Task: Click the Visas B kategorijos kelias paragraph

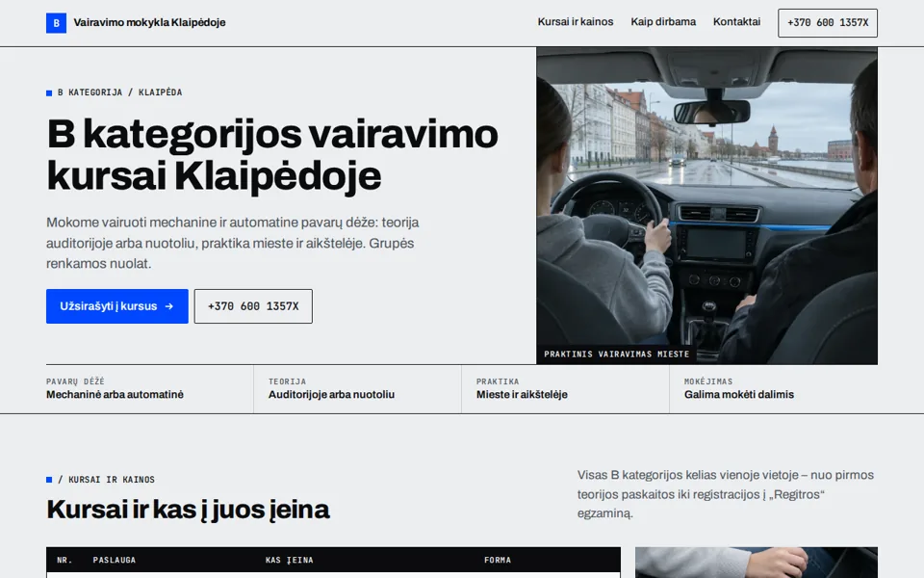Action: [x=726, y=494]
